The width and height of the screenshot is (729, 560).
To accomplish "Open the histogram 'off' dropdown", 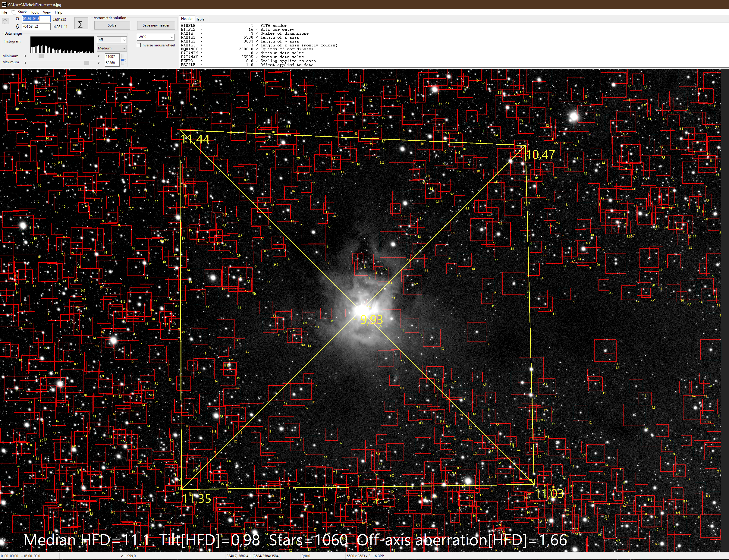I will point(112,40).
